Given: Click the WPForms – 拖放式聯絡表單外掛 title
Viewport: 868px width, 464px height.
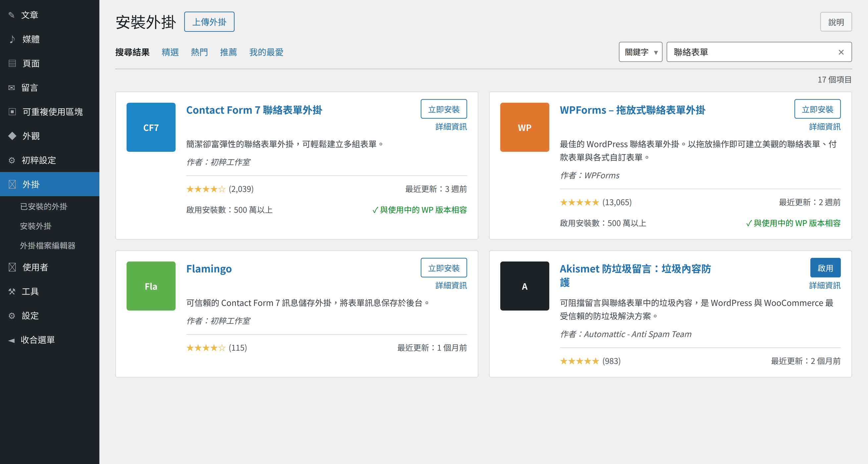Looking at the screenshot, I should (632, 110).
